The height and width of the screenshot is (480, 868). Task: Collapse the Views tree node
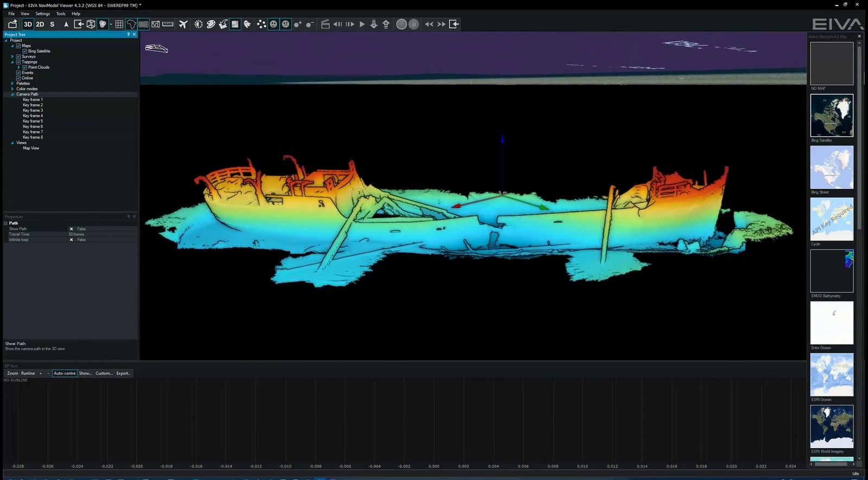(x=12, y=143)
